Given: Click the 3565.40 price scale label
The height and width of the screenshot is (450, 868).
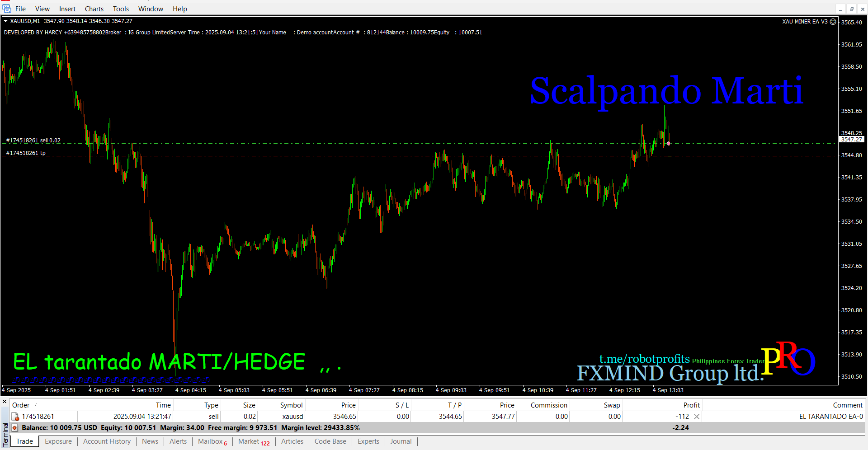Looking at the screenshot, I should (x=851, y=22).
